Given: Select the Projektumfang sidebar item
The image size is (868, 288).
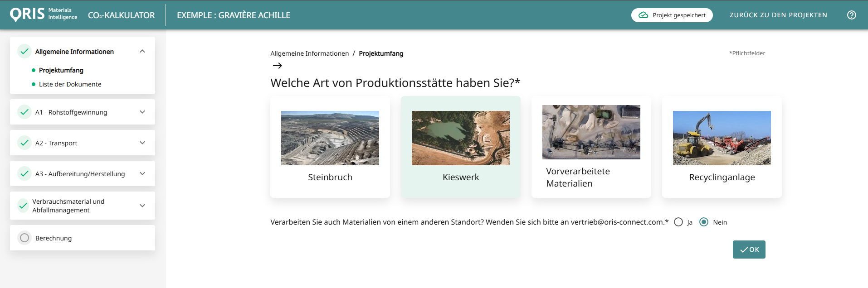Looking at the screenshot, I should click(61, 70).
